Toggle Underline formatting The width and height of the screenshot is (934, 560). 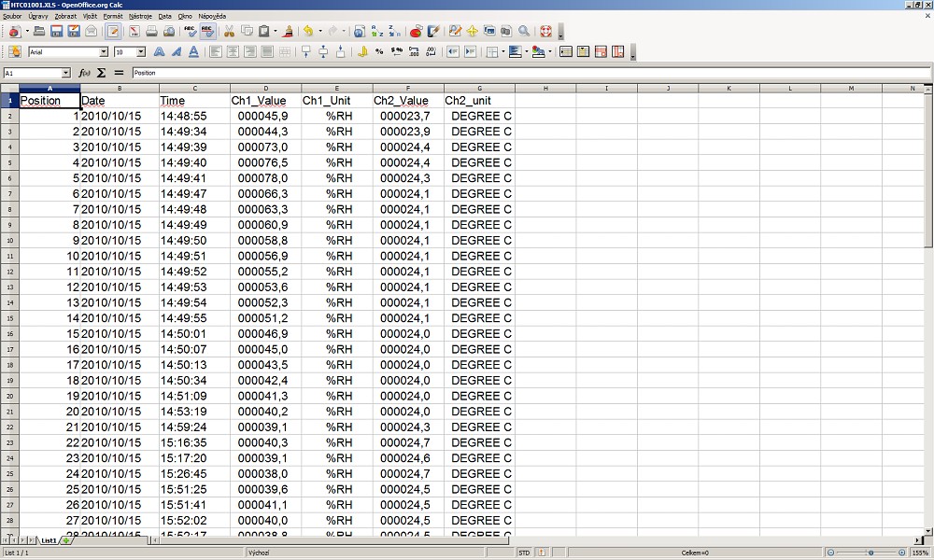[x=193, y=51]
